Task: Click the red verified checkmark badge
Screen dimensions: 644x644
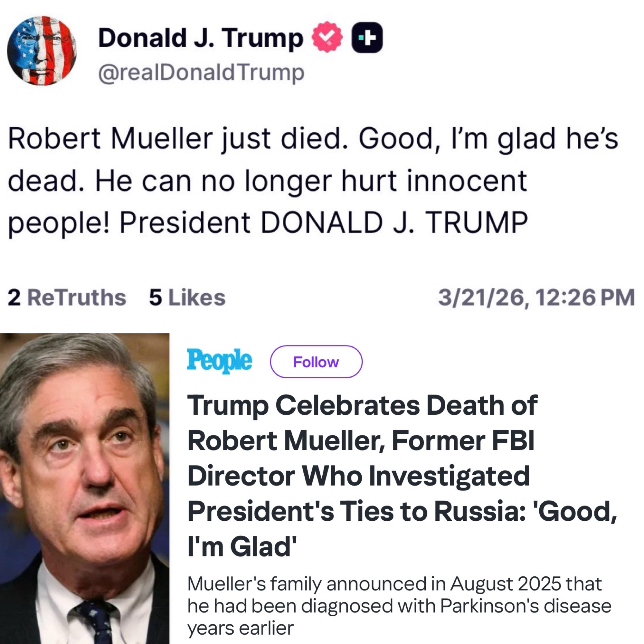Action: (x=327, y=37)
